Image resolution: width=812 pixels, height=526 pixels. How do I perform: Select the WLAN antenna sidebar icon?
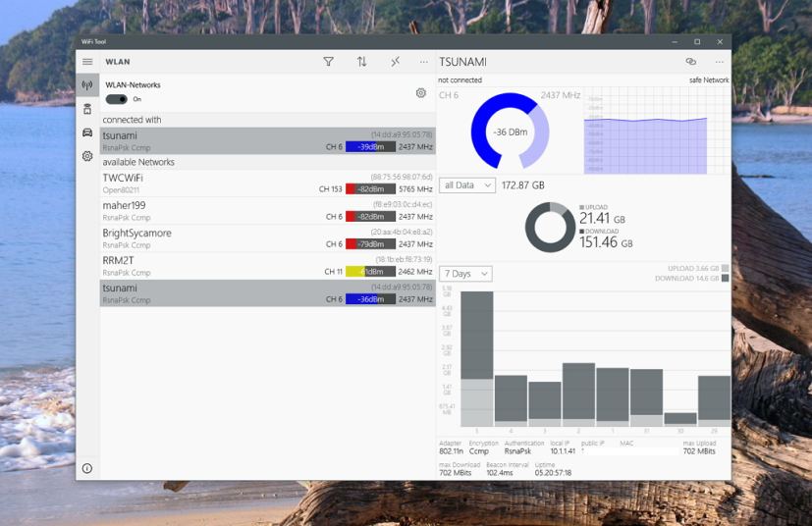tap(87, 85)
